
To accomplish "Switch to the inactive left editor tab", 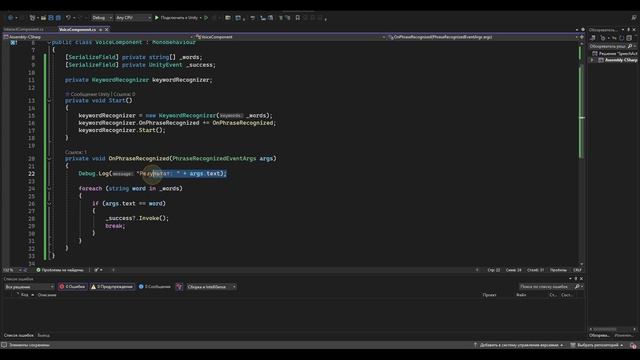I will 24,30.
